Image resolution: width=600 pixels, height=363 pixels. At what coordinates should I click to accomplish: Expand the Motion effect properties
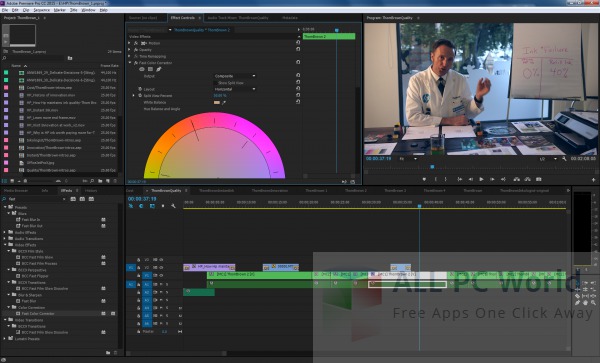tap(129, 43)
